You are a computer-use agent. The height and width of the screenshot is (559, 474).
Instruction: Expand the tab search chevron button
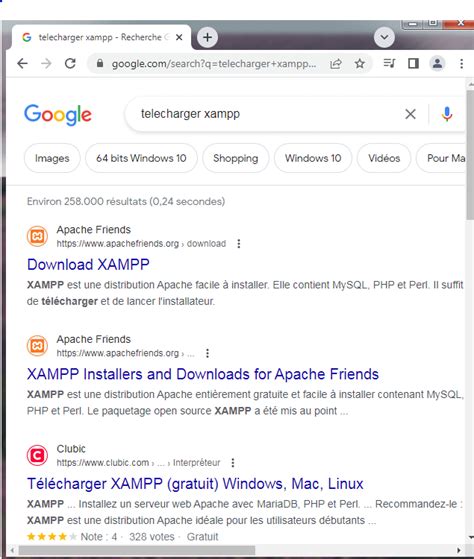click(x=384, y=37)
